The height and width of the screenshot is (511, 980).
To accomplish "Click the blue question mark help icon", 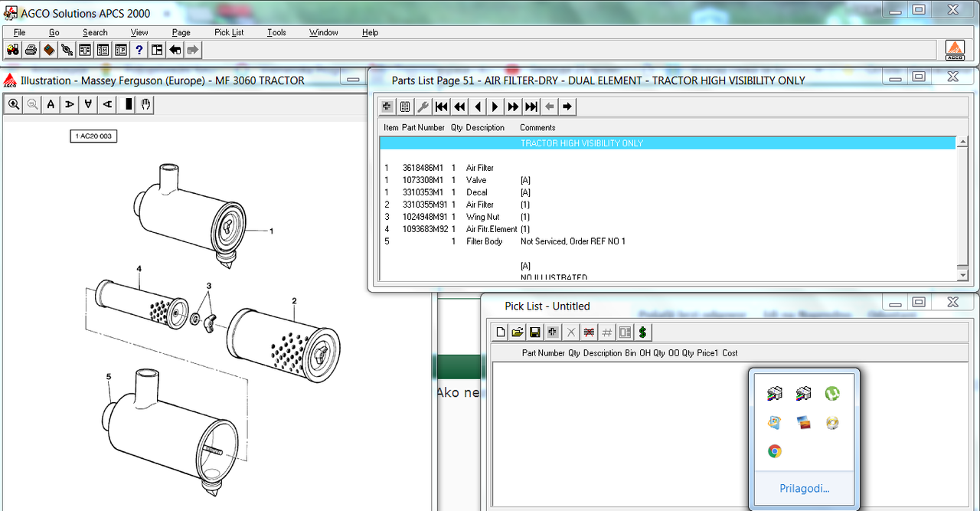I will coord(139,50).
